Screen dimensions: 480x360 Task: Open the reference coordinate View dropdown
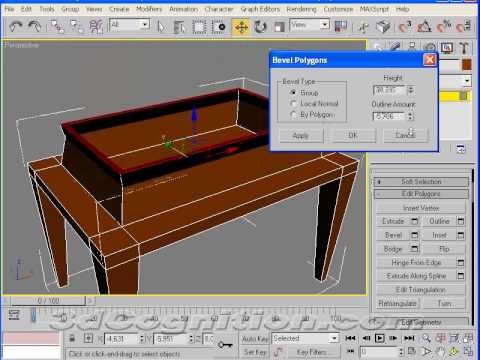(x=310, y=25)
